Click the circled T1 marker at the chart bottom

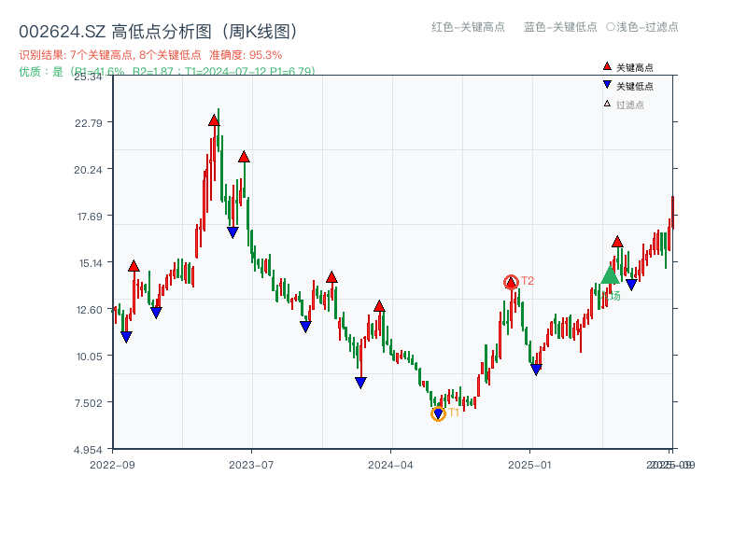(x=437, y=412)
